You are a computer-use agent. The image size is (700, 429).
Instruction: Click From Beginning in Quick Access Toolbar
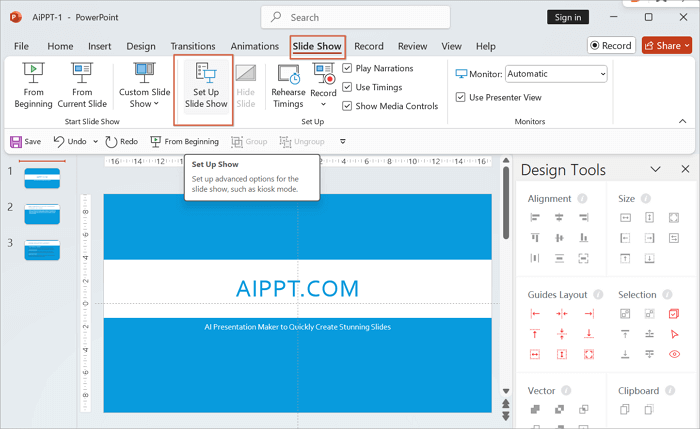[x=184, y=142]
